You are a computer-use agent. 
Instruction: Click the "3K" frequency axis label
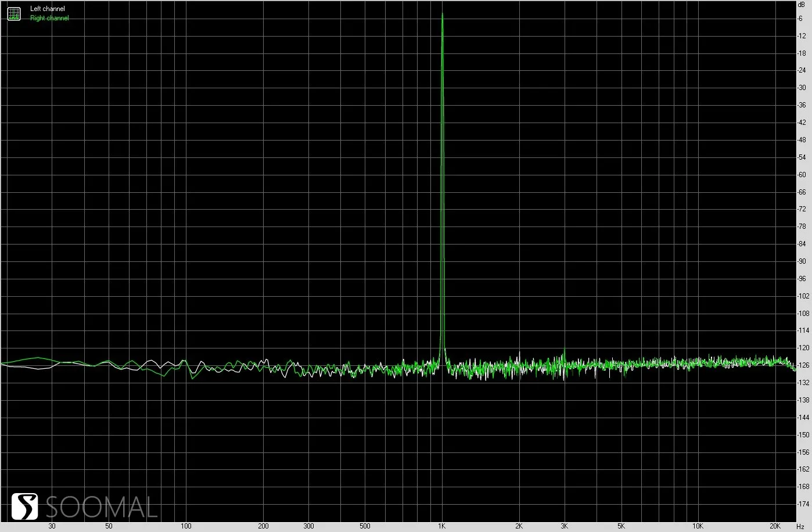(x=564, y=526)
